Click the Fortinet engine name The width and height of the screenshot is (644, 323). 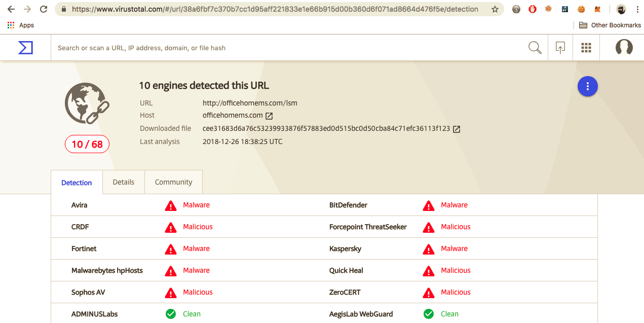(x=84, y=249)
